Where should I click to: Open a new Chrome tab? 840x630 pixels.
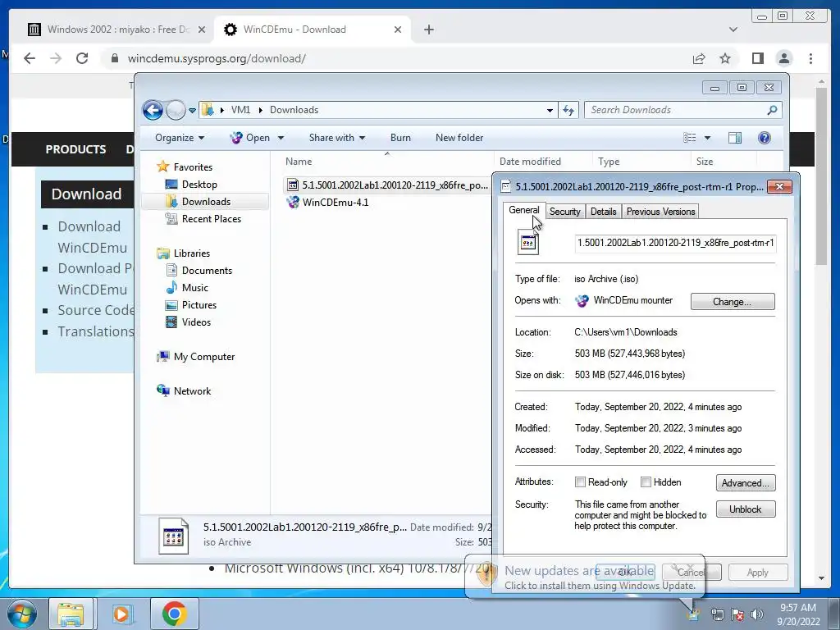click(x=428, y=30)
